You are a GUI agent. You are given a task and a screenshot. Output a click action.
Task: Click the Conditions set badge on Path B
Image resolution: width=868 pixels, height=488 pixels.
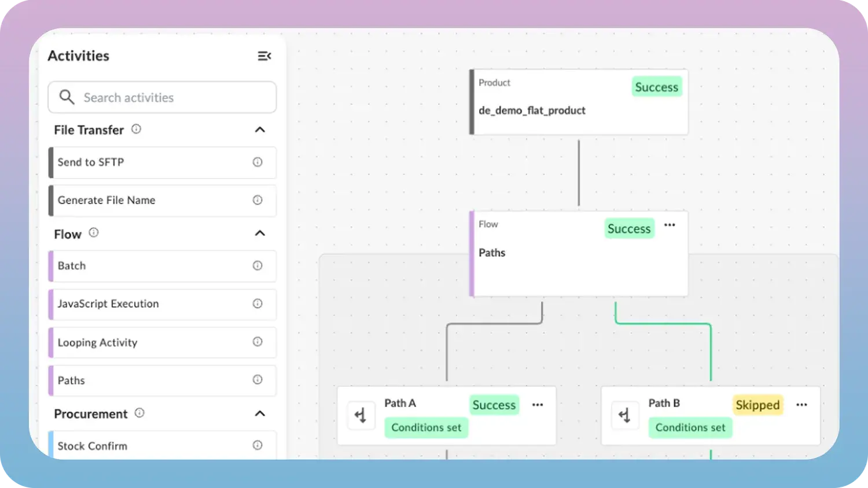(690, 428)
